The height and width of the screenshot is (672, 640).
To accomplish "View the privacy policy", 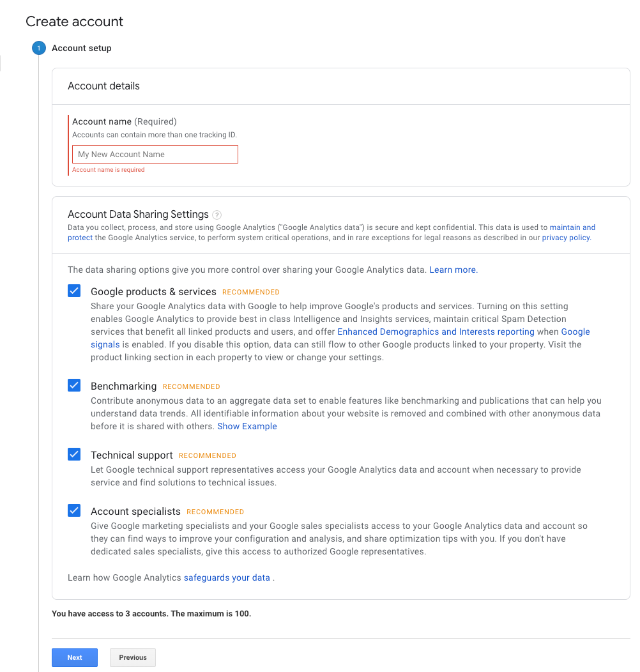I will click(566, 237).
